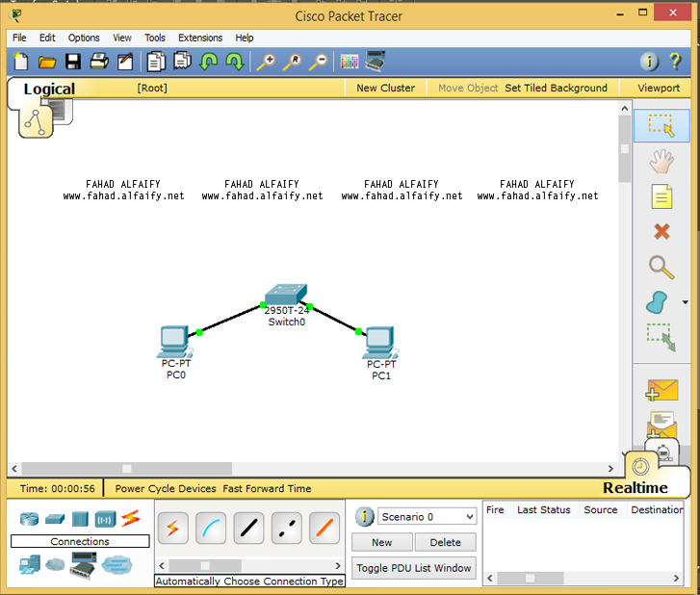Activate the Select tool
Viewport: 700px width, 595px height.
pyautogui.click(x=661, y=126)
